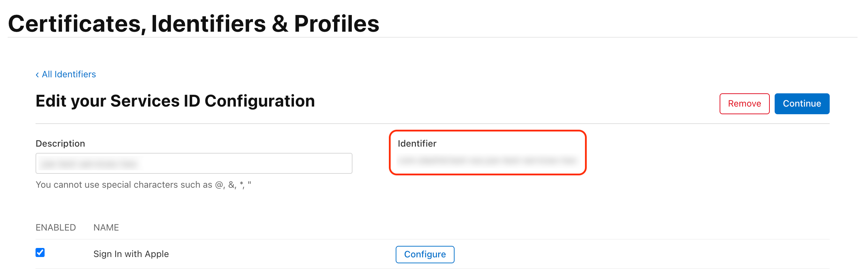Click the Description label above the text field
The image size is (868, 280).
click(x=60, y=143)
